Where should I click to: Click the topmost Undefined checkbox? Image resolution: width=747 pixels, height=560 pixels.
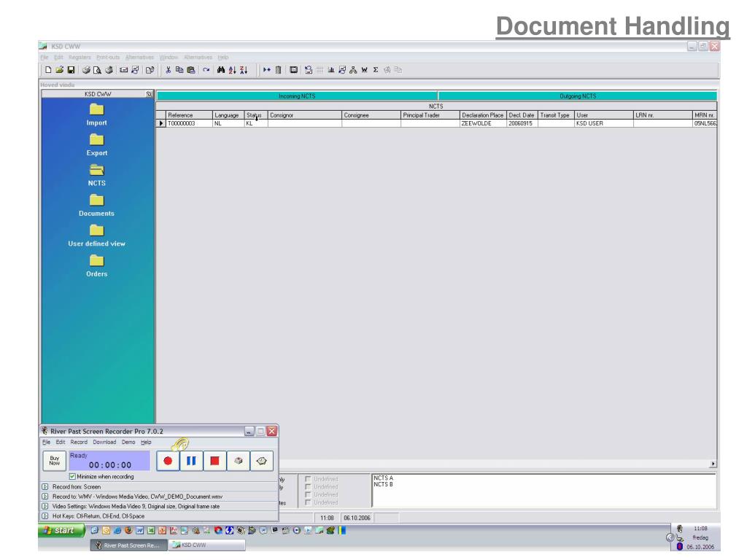[308, 479]
